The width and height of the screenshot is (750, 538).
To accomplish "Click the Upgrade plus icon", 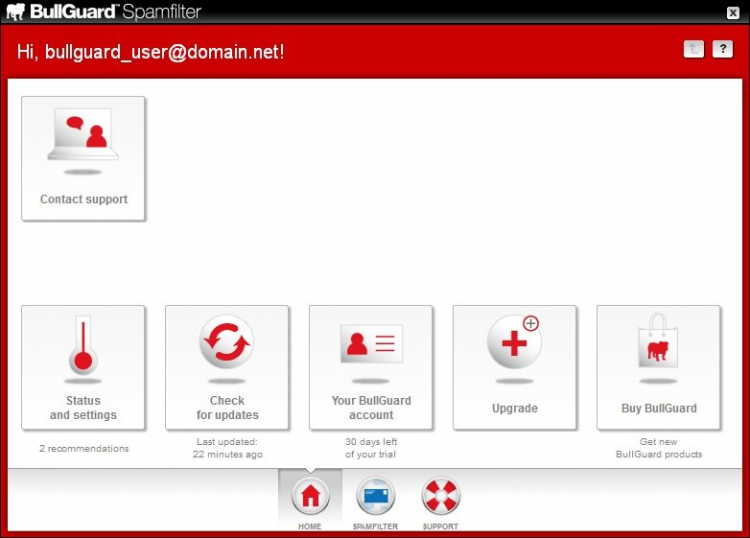I will coord(514,341).
